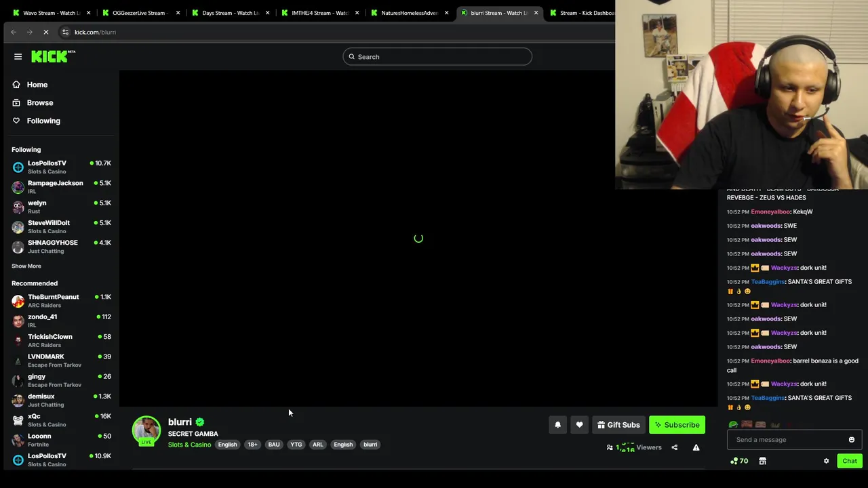Screen dimensions: 868x488
Task: Open Looonn recommended channel
Action: 61,440
